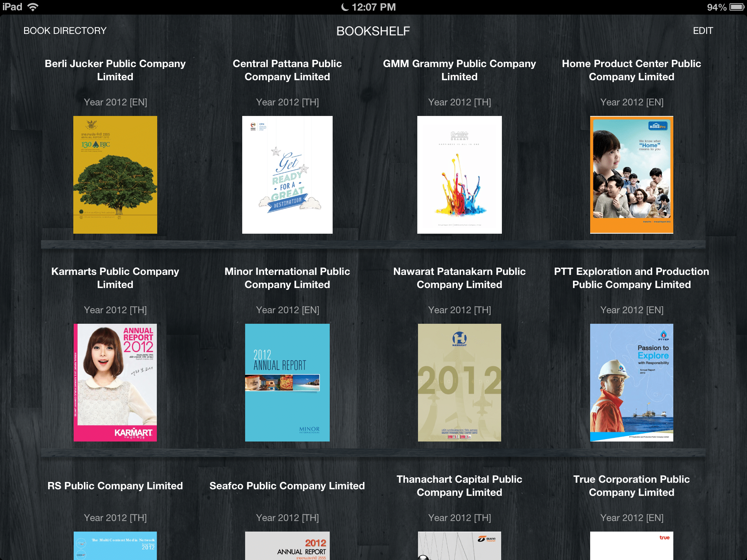This screenshot has height=560, width=747.
Task: Click 'Year 2012 [TH]' under Nawarat Patanakarn
Action: (460, 310)
